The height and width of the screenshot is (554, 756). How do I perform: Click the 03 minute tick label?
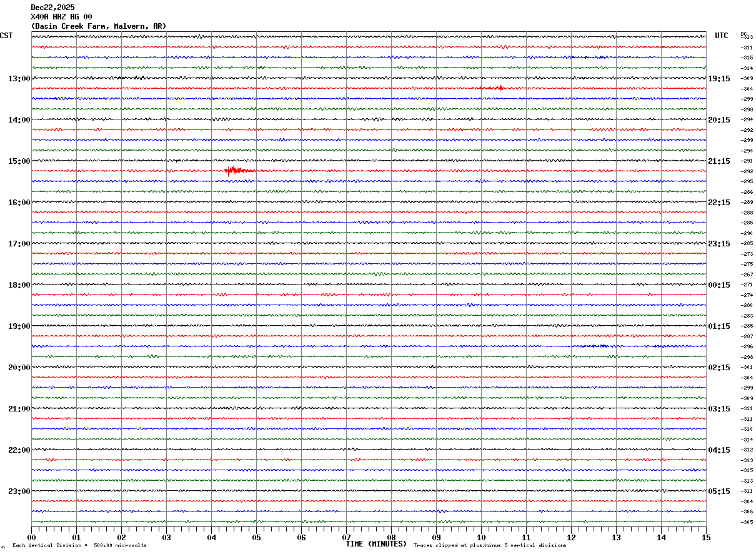(166, 537)
